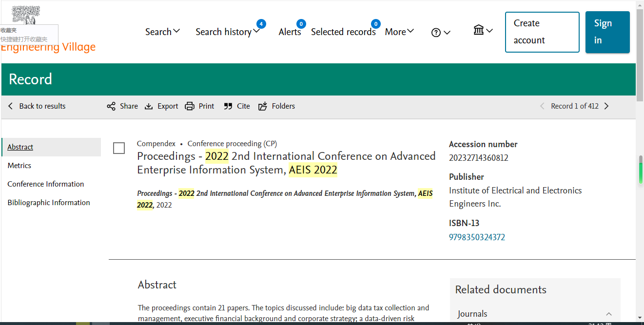
Task: Click the institution building icon
Action: click(479, 30)
